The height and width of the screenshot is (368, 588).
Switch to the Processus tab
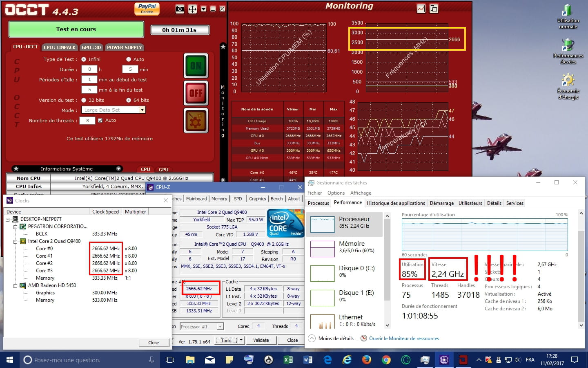(318, 203)
